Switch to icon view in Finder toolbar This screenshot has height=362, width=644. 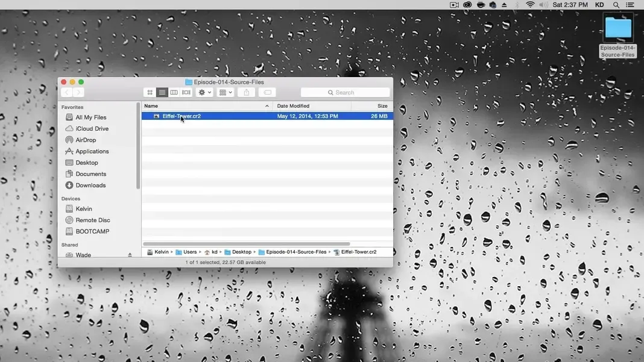(x=150, y=92)
